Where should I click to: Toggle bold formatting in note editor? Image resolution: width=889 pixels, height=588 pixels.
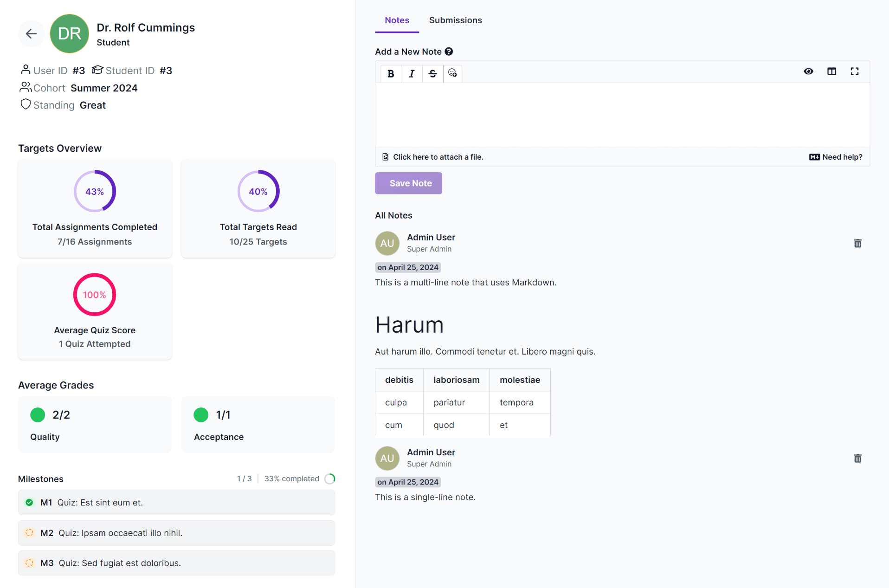391,73
